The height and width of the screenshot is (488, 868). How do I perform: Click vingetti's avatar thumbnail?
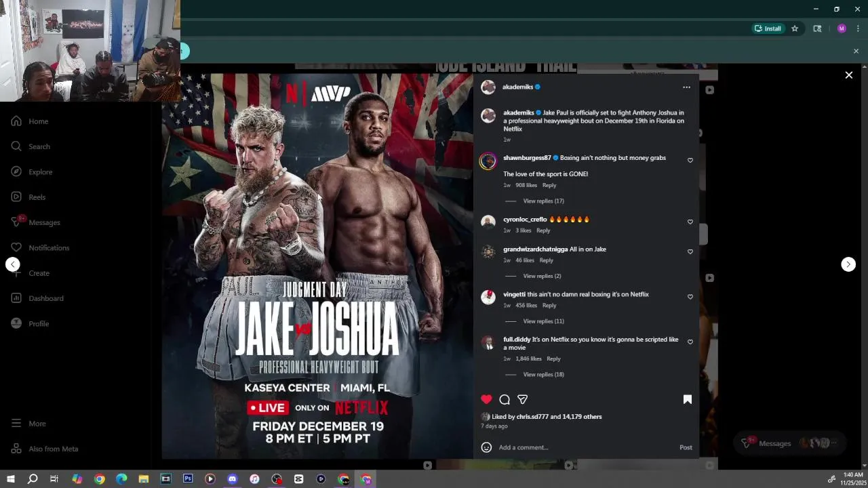click(x=488, y=297)
